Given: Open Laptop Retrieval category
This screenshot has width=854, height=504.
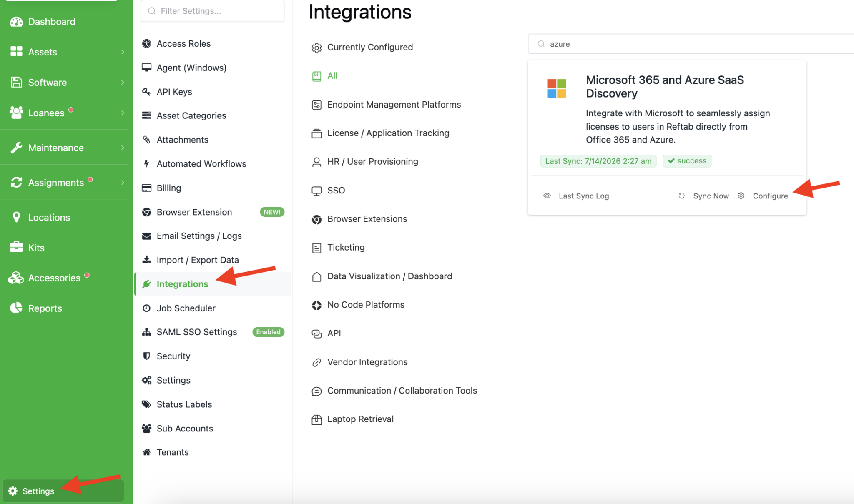Looking at the screenshot, I should pos(352,419).
